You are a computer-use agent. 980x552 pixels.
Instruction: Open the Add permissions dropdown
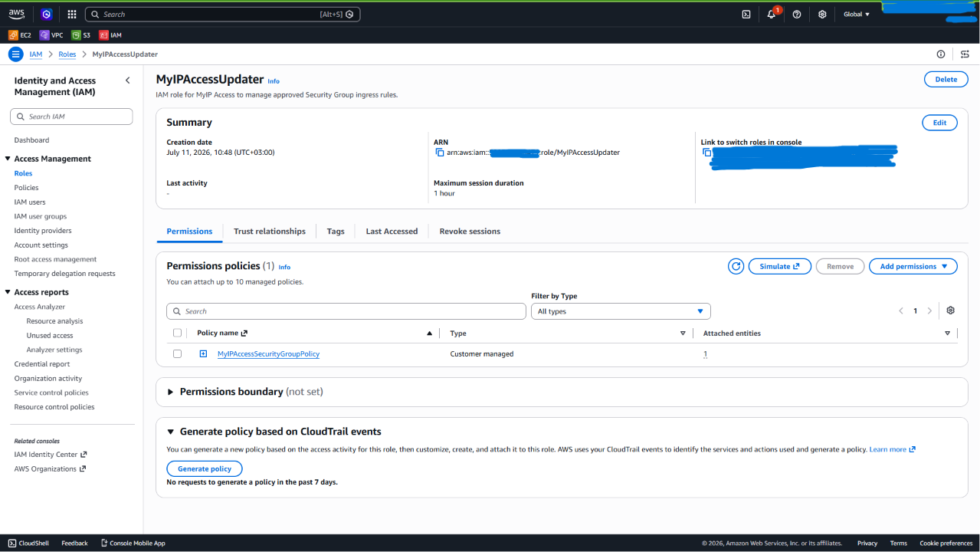coord(913,266)
